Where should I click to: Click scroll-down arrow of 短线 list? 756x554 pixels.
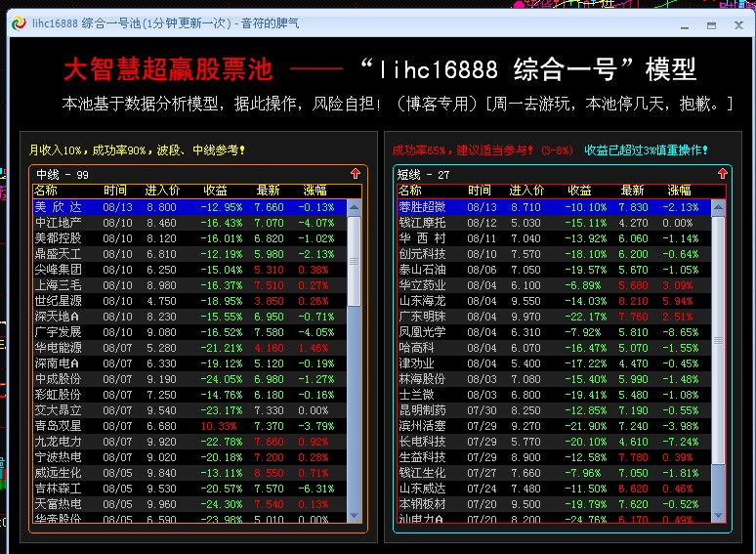[718, 515]
